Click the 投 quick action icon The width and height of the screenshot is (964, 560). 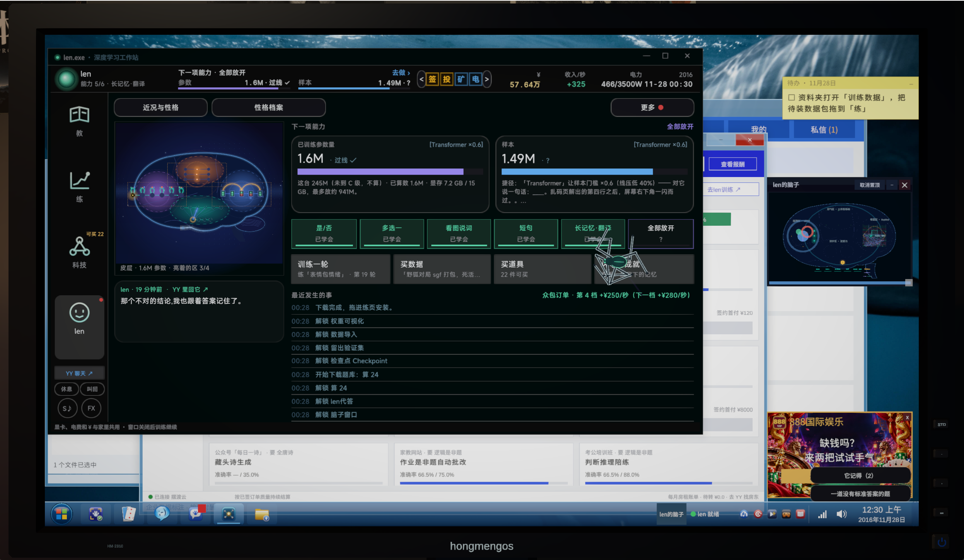(x=447, y=79)
